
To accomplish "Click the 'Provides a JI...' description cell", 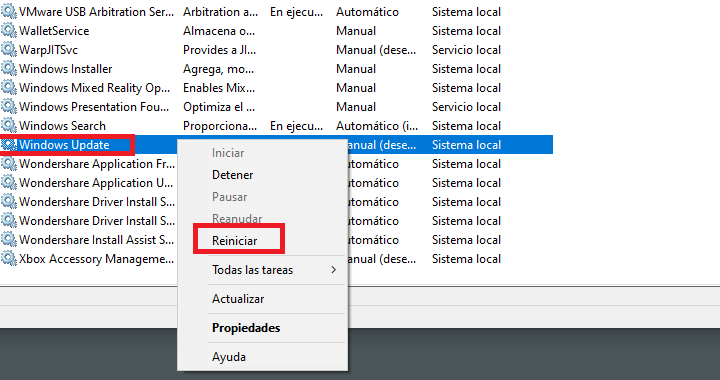I will (219, 50).
